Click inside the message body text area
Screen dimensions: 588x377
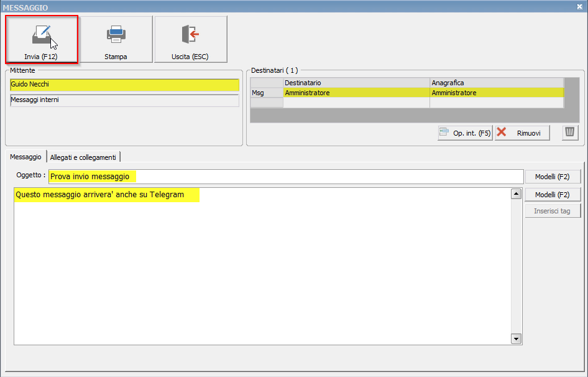click(261, 268)
